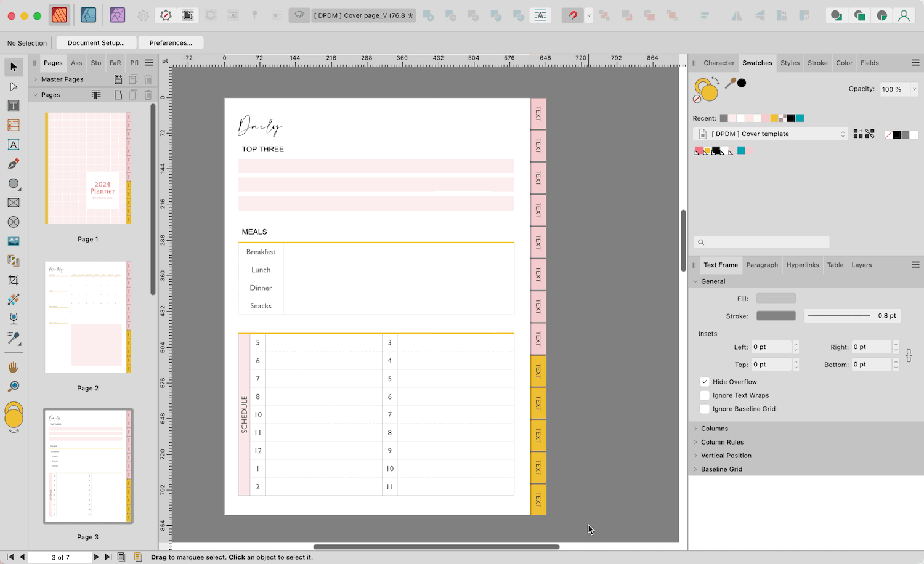Open Document Setup
Image resolution: width=924 pixels, height=564 pixels.
[96, 42]
